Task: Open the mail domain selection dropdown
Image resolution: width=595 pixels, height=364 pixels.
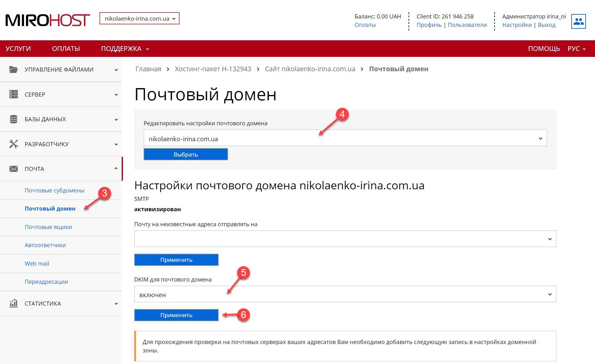Action: click(x=345, y=138)
